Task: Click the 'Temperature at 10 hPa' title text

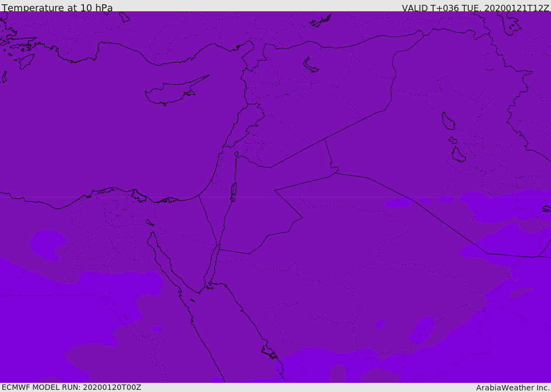Action: click(57, 8)
